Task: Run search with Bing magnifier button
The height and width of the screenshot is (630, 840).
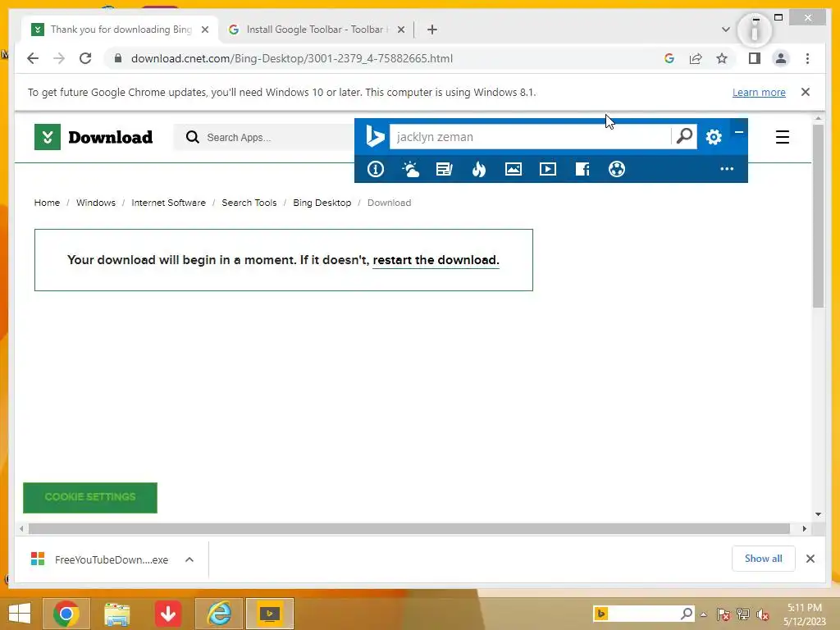Action: (684, 137)
